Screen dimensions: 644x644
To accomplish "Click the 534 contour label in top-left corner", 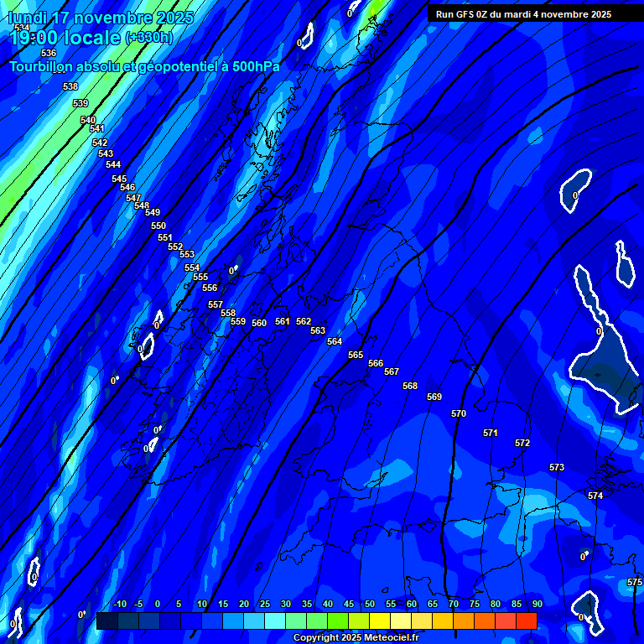I will [21, 29].
